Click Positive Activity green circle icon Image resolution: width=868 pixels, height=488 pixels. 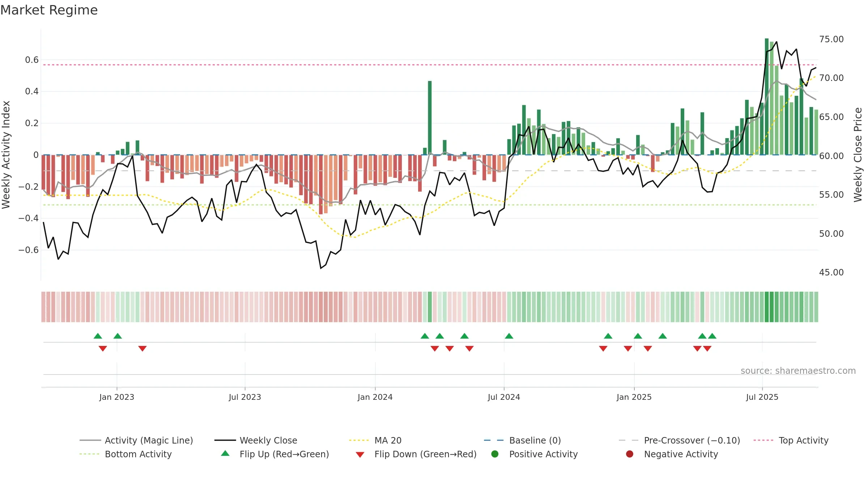coord(495,454)
